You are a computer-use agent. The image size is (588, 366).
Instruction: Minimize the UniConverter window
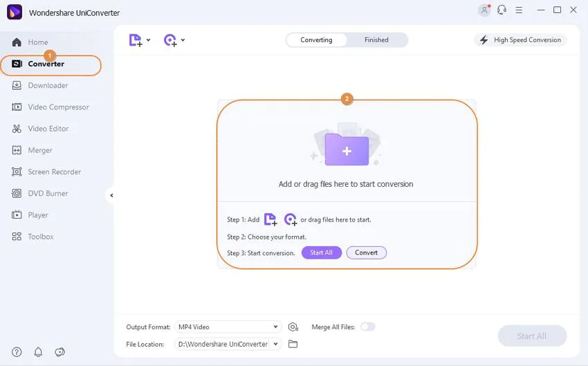tap(541, 10)
